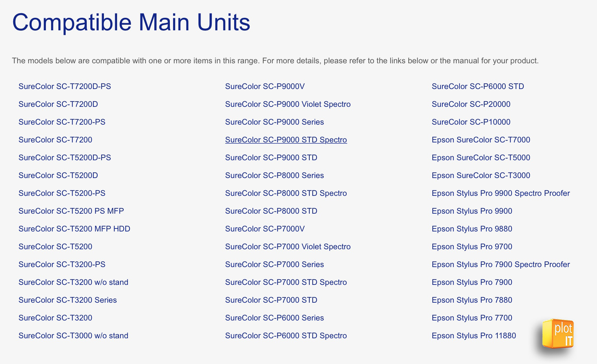
Task: Open SureColor SC-P7000 Series link
Action: (x=274, y=264)
